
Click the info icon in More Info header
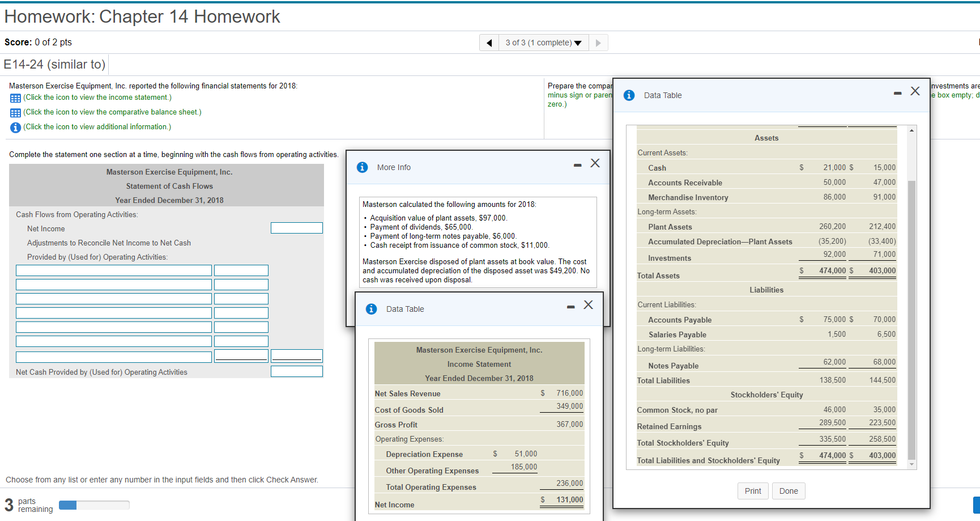pos(363,167)
